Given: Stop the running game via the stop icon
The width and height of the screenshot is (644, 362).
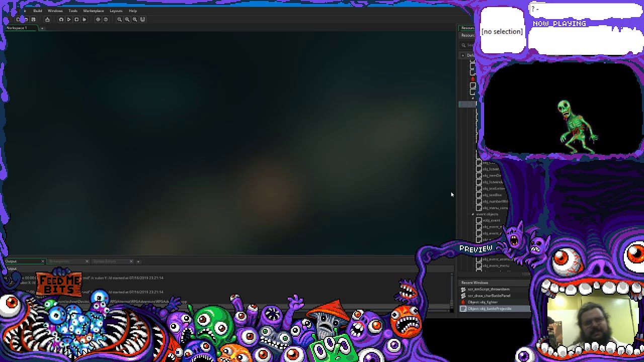Looking at the screenshot, I should pyautogui.click(x=76, y=20).
